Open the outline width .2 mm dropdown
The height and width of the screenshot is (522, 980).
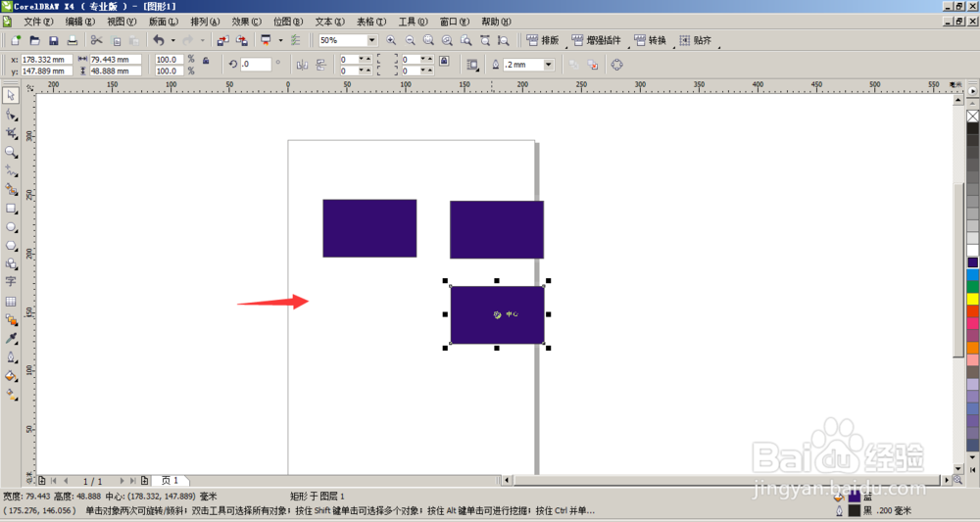click(x=548, y=65)
